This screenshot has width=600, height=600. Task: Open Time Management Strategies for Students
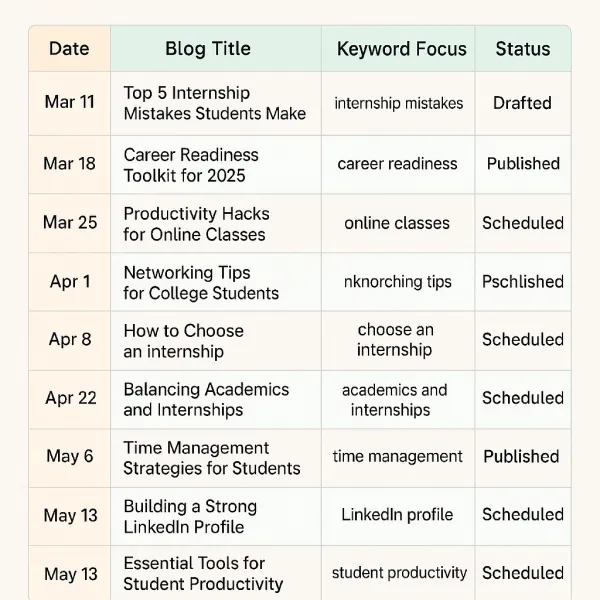click(x=212, y=458)
